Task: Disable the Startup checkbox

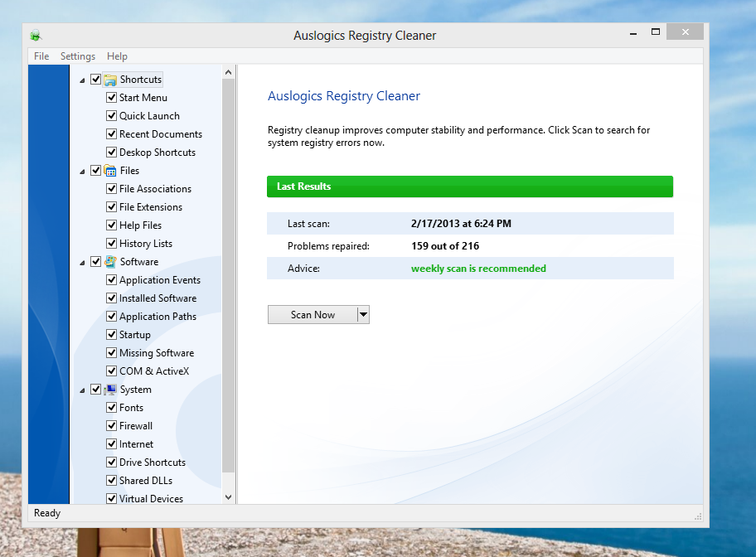Action: [x=111, y=335]
